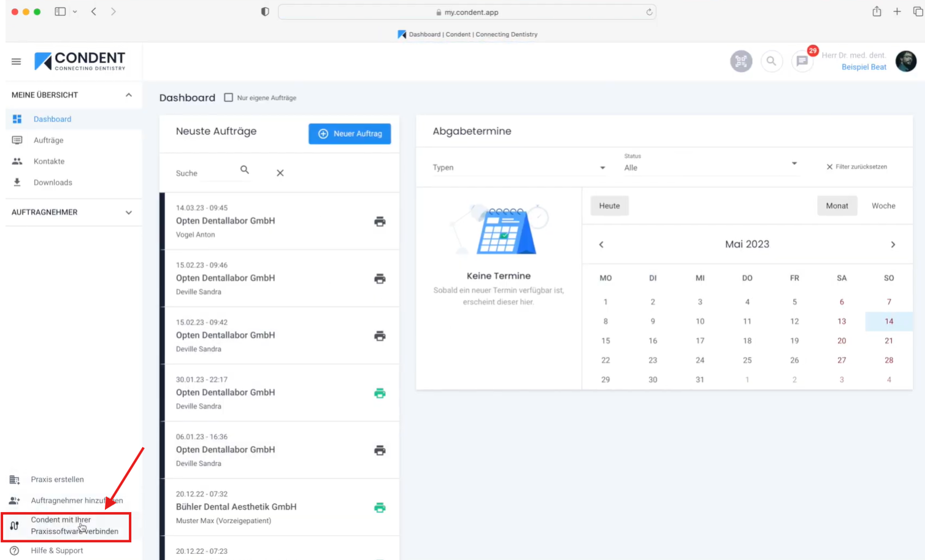Click the search magnifier in header
The height and width of the screenshot is (560, 925).
771,61
